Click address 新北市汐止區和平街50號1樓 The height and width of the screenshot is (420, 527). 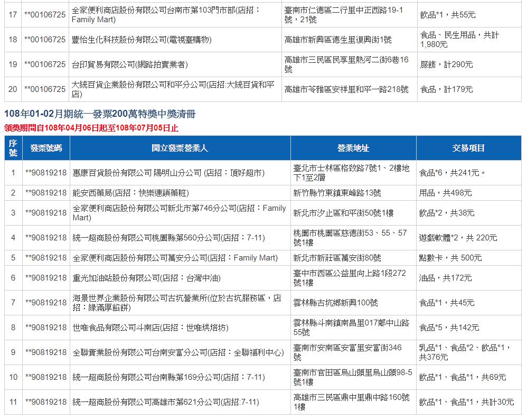(x=343, y=213)
